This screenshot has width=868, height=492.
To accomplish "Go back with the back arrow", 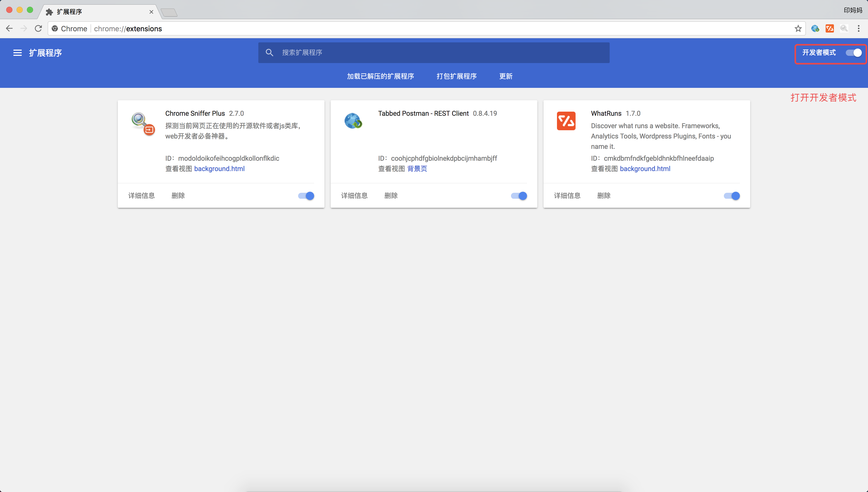I will tap(10, 28).
